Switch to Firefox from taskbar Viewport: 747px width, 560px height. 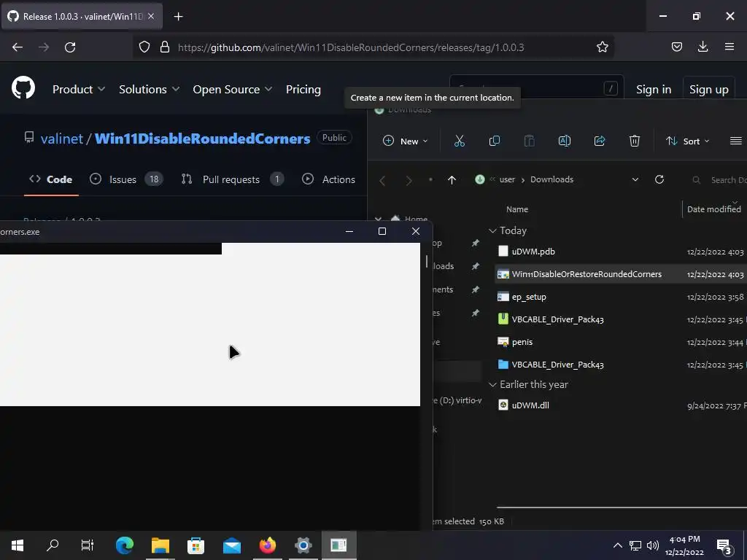tap(267, 545)
